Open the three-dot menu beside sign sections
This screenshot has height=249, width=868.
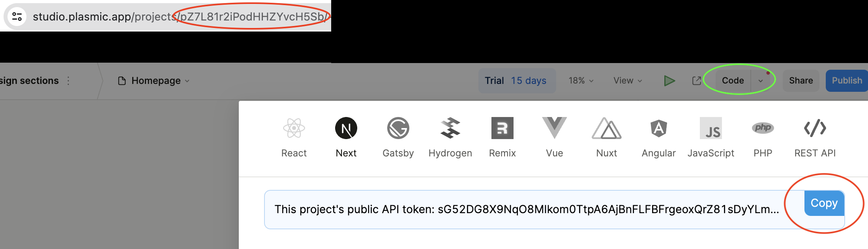68,81
